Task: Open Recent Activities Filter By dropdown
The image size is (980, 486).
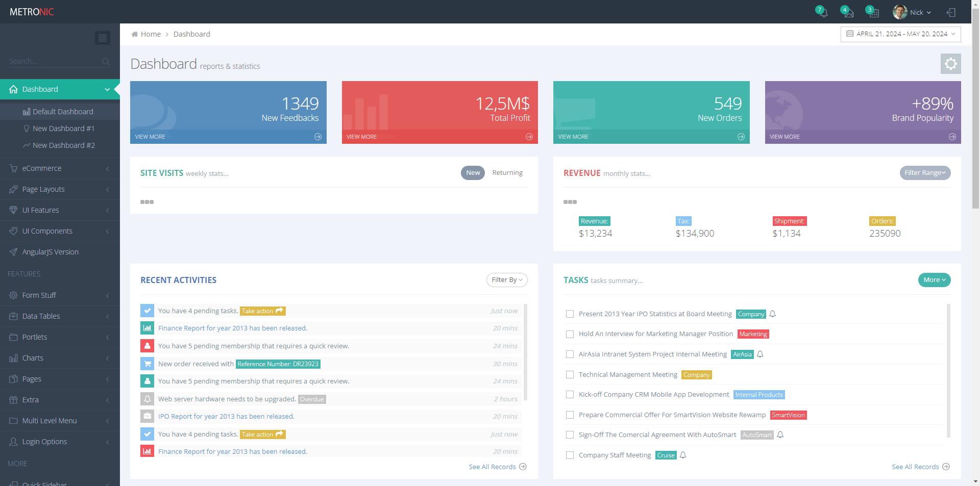Action: click(507, 280)
